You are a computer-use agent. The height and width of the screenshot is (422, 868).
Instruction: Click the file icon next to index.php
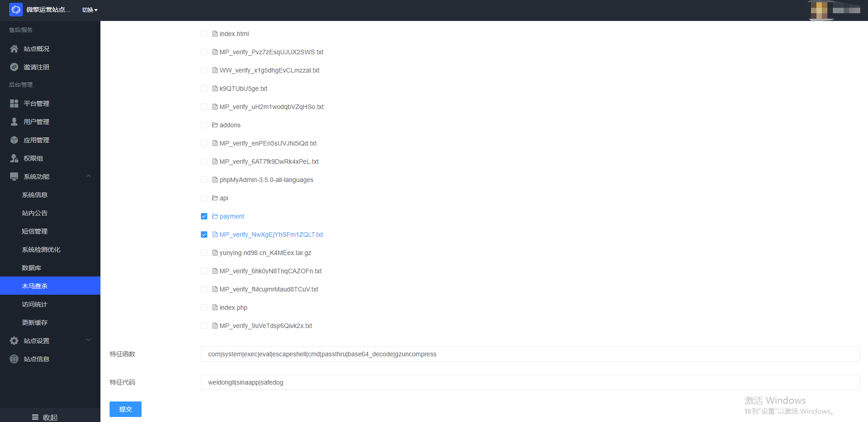215,307
